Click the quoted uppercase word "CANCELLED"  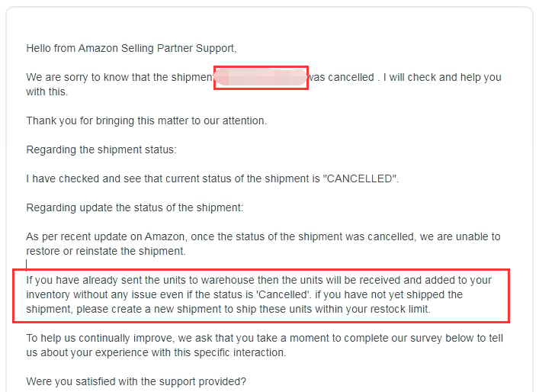(360, 178)
